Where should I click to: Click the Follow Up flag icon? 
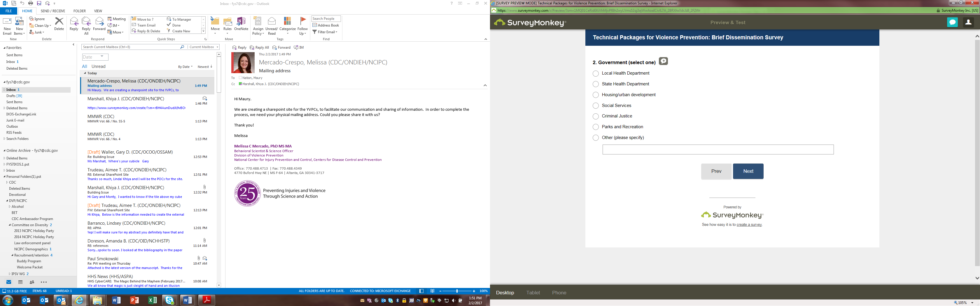303,21
